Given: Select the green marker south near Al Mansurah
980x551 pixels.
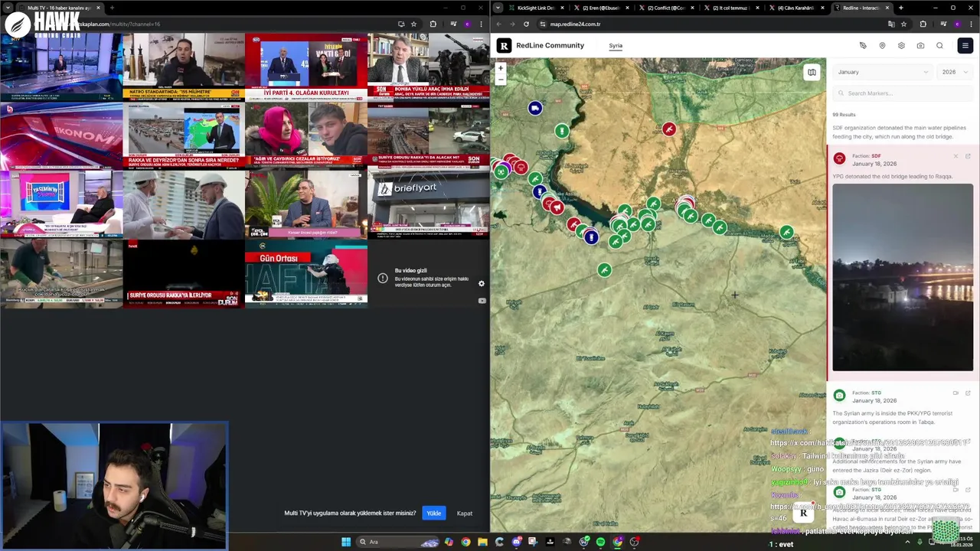Looking at the screenshot, I should tap(604, 270).
